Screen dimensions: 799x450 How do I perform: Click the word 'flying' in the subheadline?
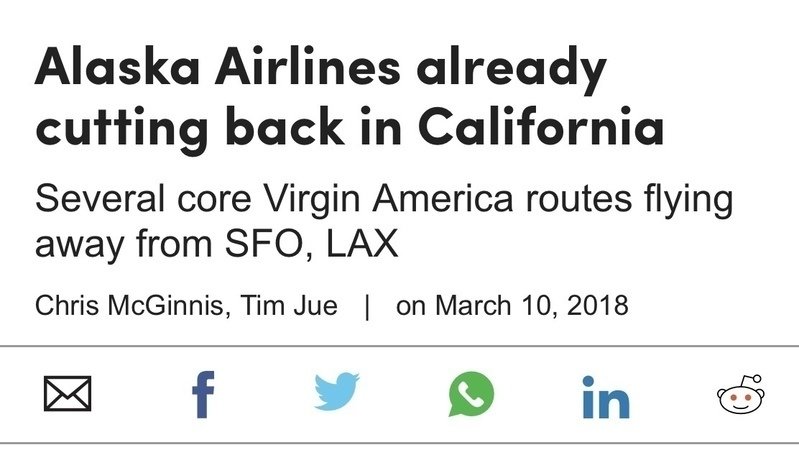pyautogui.click(x=688, y=200)
